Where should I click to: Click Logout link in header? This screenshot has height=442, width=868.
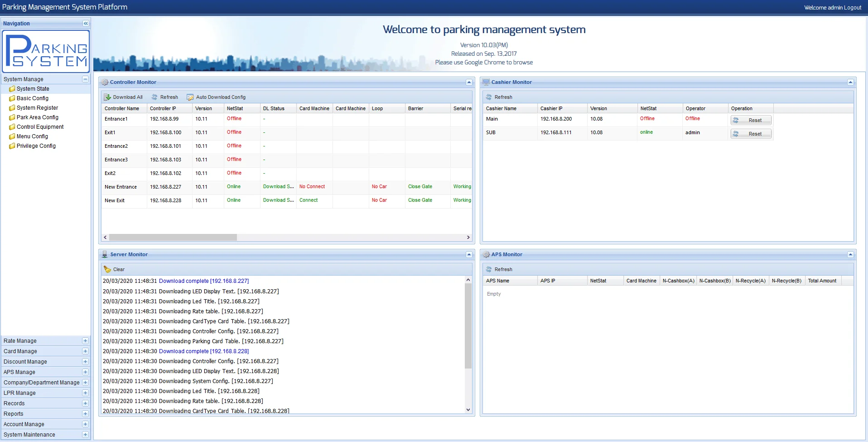point(852,7)
